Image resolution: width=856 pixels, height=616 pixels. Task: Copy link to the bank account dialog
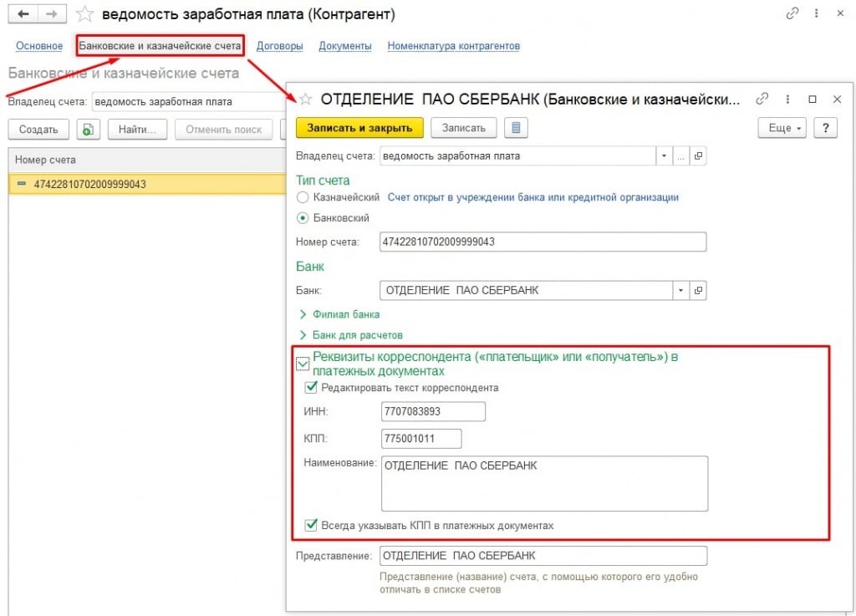762,99
